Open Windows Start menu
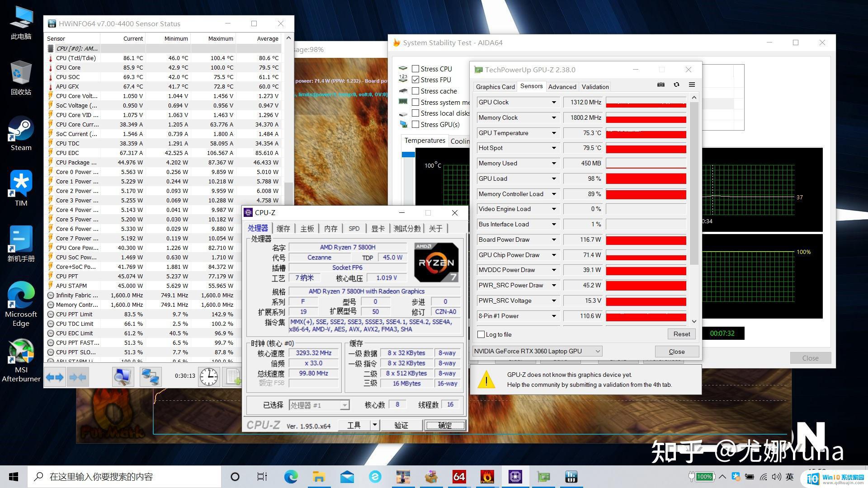The width and height of the screenshot is (868, 488). 14,477
